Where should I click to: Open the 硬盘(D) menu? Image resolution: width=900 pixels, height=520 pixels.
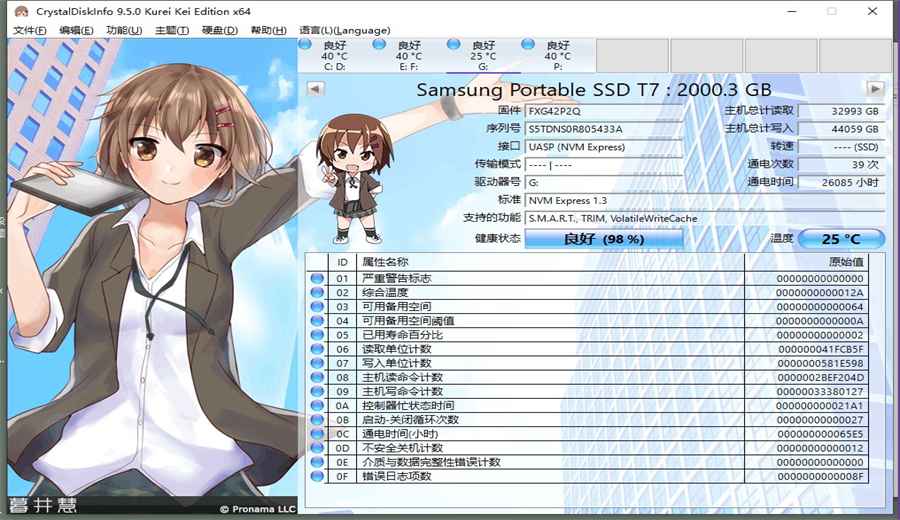tap(220, 30)
